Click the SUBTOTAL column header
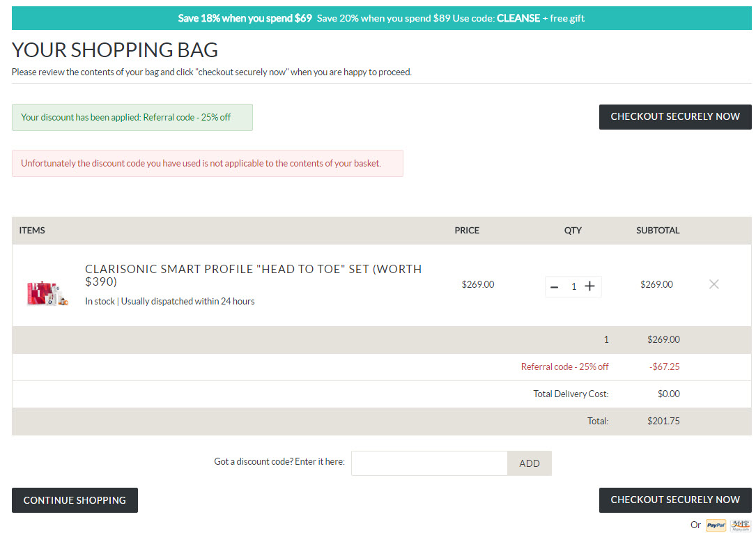 (x=658, y=231)
